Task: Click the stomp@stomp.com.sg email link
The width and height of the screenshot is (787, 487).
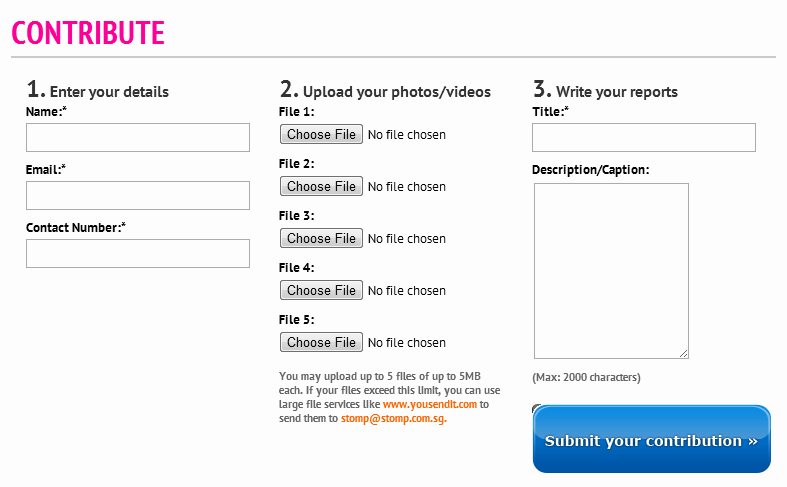Action: coord(393,419)
